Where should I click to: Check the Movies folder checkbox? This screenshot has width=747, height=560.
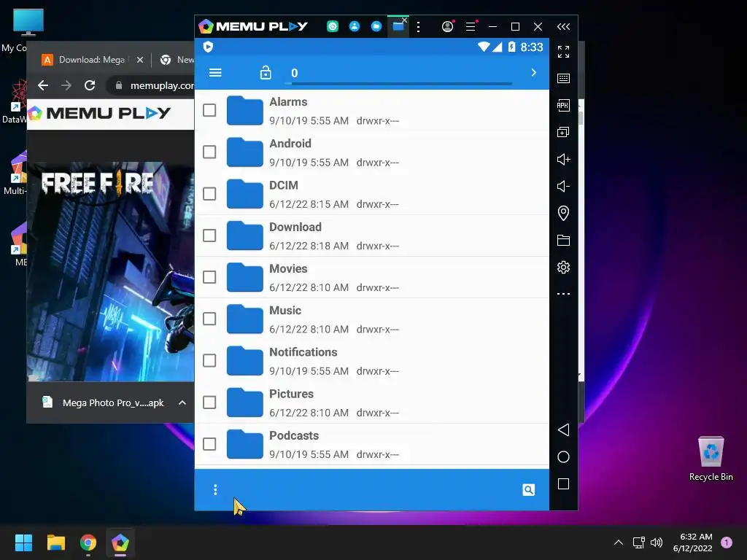click(209, 277)
